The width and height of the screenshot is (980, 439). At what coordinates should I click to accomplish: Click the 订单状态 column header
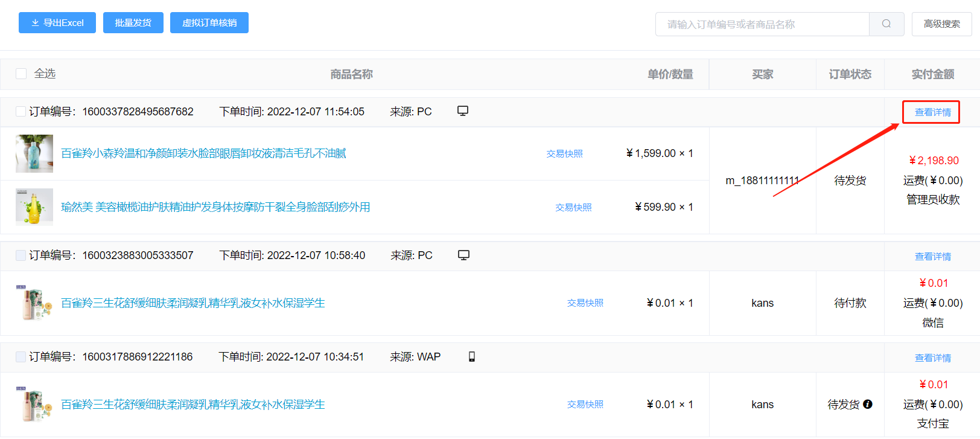click(x=850, y=74)
